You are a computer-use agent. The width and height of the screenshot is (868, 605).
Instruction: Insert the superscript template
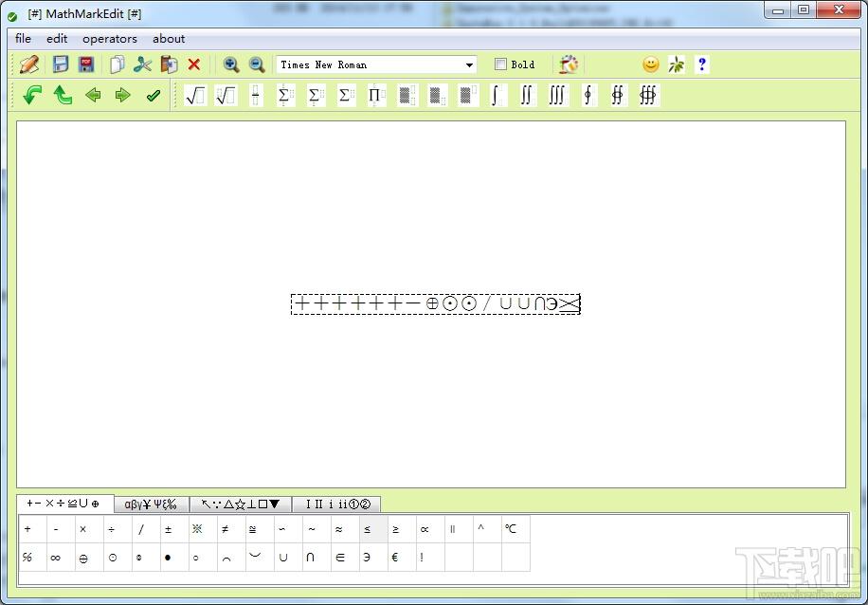pyautogui.click(x=467, y=95)
